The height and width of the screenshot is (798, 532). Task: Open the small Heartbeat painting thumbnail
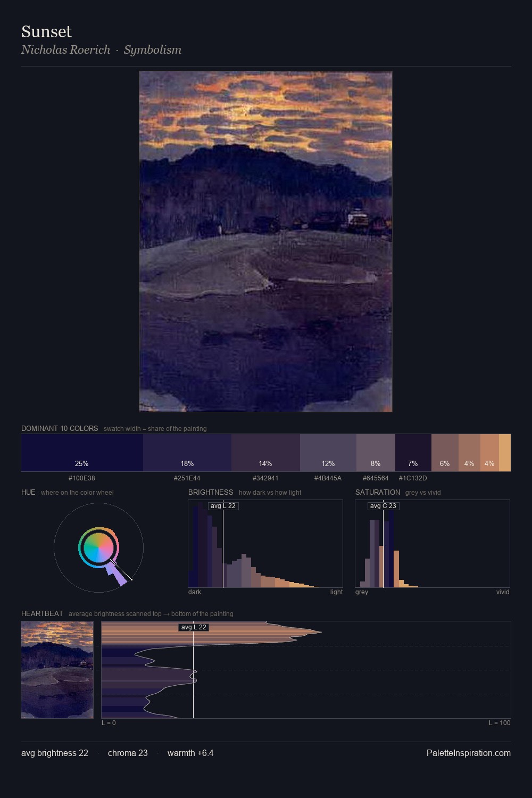[57, 670]
